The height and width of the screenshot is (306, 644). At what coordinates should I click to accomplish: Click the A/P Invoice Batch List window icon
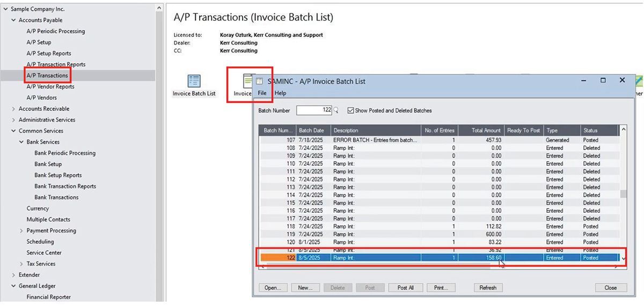260,81
